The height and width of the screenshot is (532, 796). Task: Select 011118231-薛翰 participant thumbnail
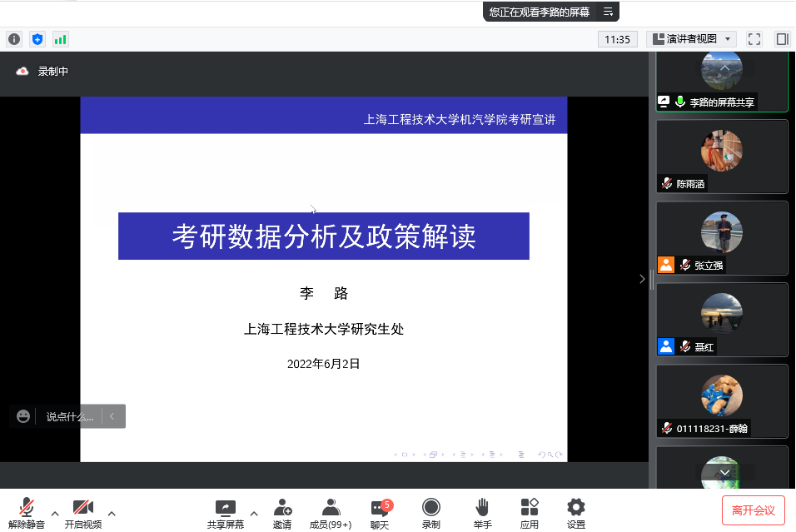722,401
